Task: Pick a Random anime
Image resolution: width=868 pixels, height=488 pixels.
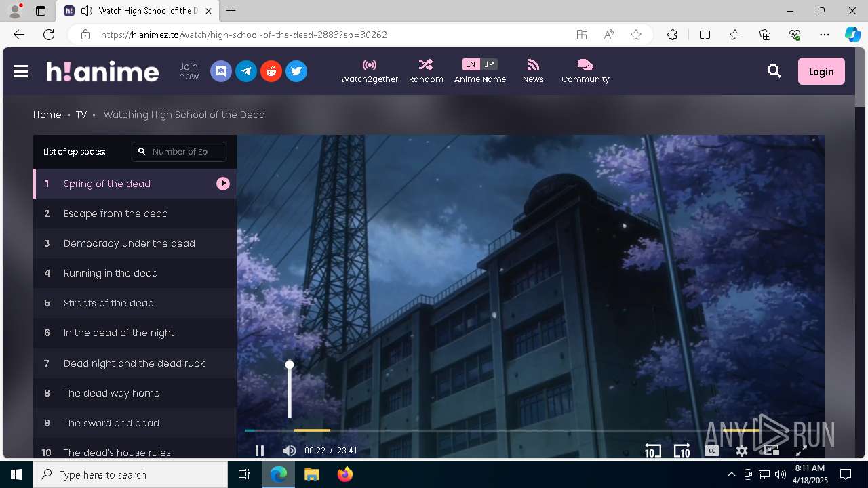Action: click(426, 71)
